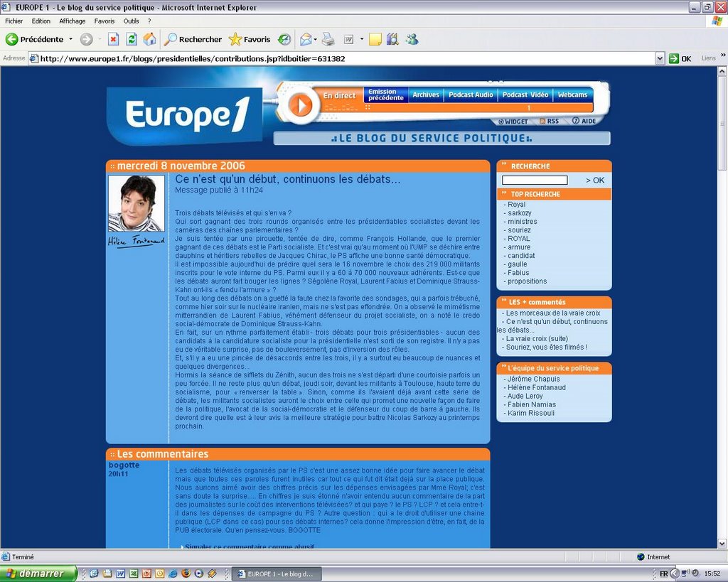
Task: Launch PowerPoint from quick launch bar
Action: click(x=146, y=573)
